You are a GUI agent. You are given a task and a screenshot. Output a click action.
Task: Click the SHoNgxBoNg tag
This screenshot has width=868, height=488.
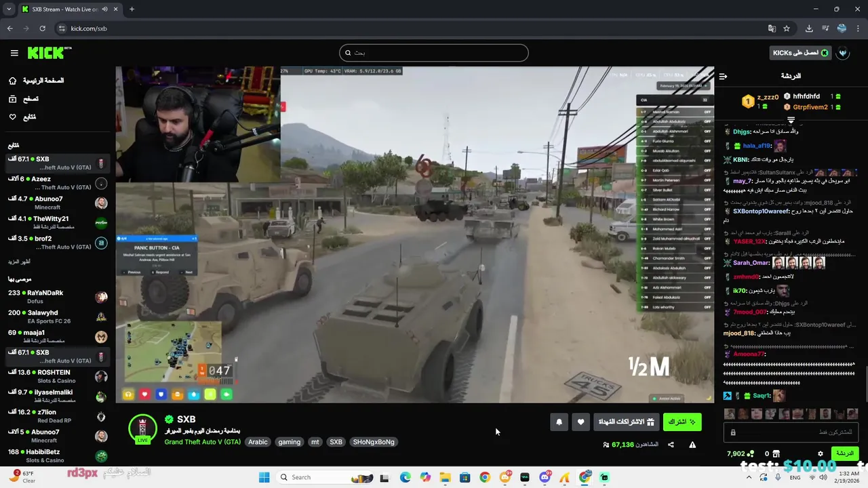[x=374, y=442]
